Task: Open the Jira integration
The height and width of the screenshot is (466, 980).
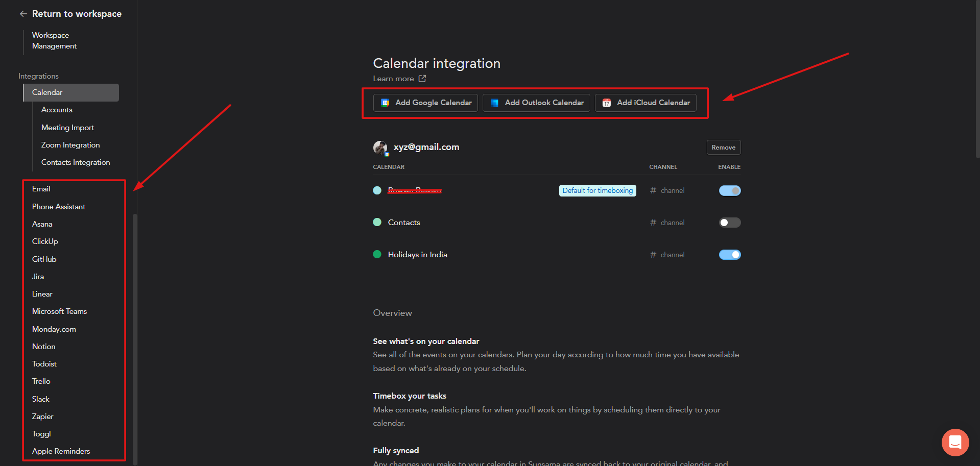Action: point(38,277)
